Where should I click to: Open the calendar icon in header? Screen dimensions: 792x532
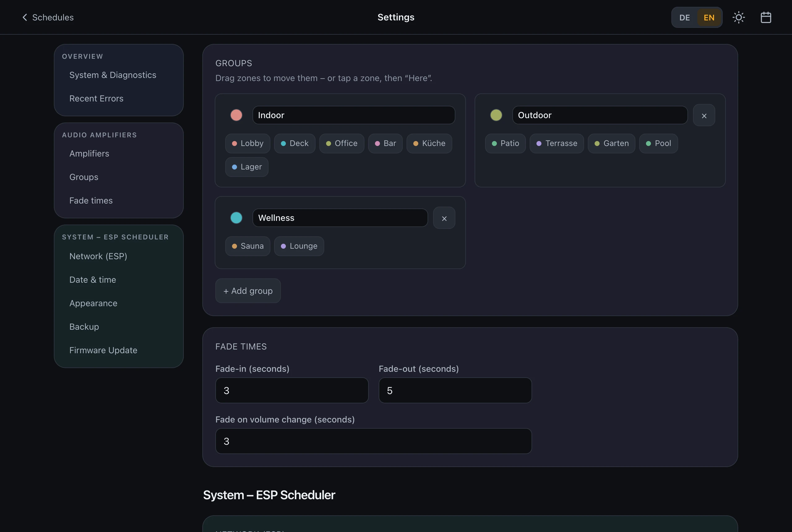tap(766, 17)
